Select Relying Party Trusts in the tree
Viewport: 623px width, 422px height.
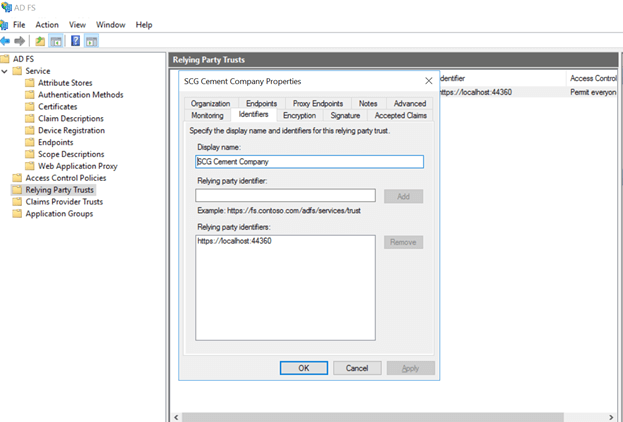(x=60, y=190)
